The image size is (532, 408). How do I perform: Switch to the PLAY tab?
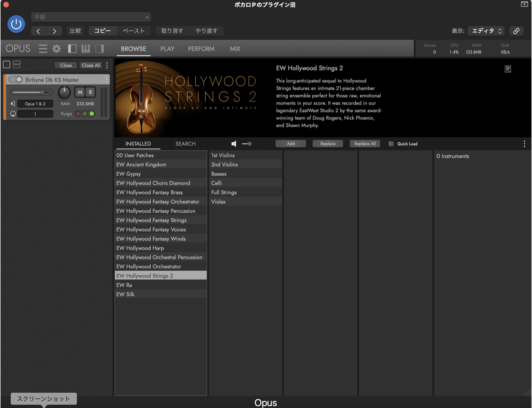pos(167,49)
